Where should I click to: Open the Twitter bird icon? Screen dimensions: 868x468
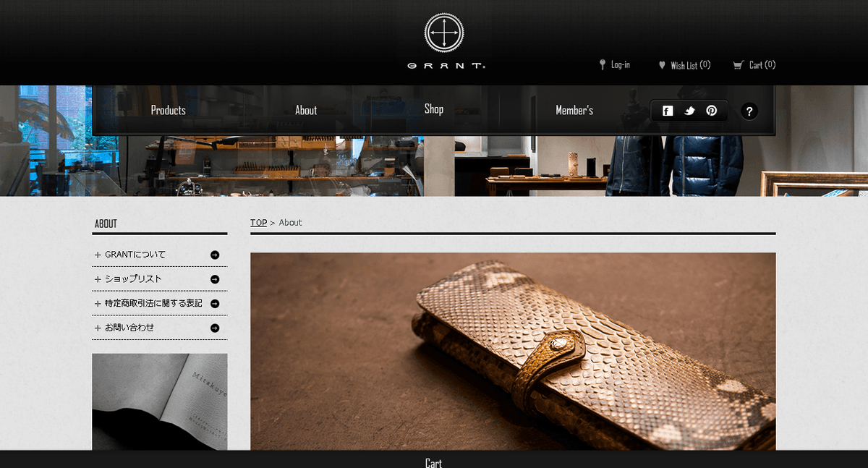(690, 111)
